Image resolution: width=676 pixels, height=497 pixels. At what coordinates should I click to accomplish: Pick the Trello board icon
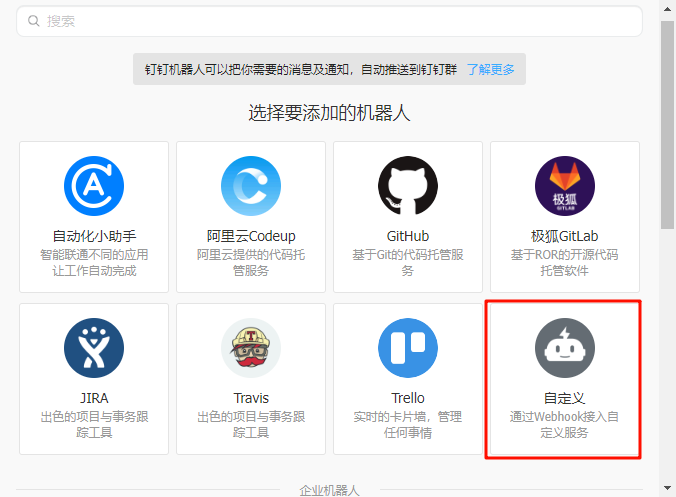(x=408, y=348)
